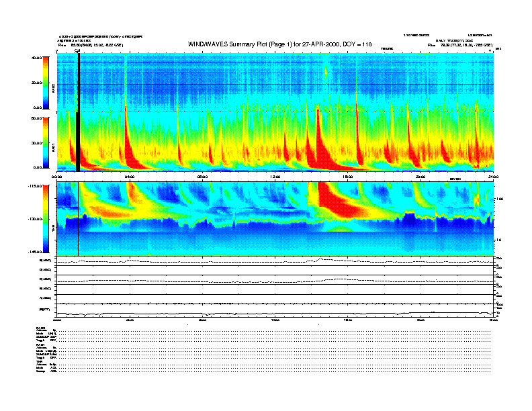This screenshot has height=411, width=532.
Task: Click the top-right spacecraft position text line
Action: click(x=460, y=45)
